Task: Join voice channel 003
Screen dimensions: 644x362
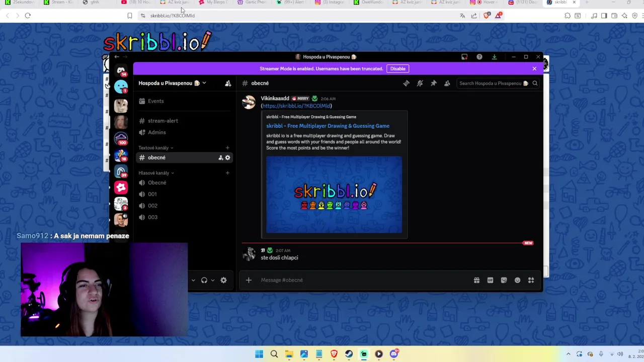Action: click(x=184, y=217)
